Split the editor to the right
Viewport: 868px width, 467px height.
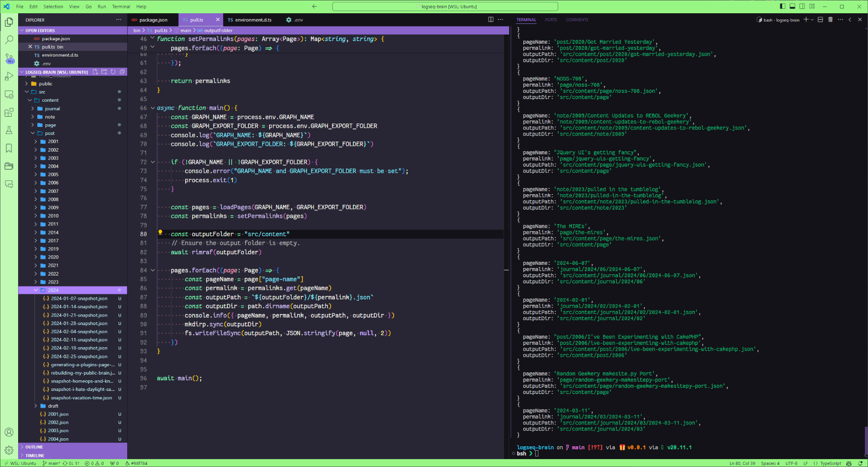pyautogui.click(x=491, y=19)
